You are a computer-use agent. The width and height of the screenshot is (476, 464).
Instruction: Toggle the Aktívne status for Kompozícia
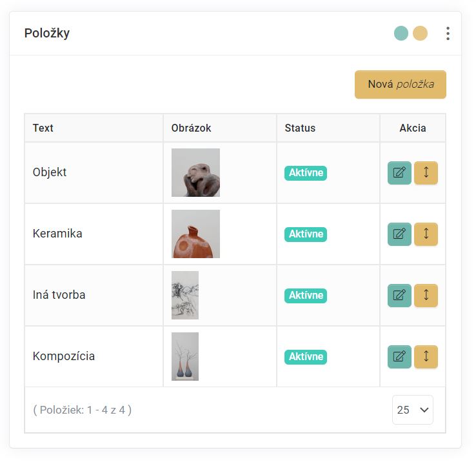click(x=306, y=357)
